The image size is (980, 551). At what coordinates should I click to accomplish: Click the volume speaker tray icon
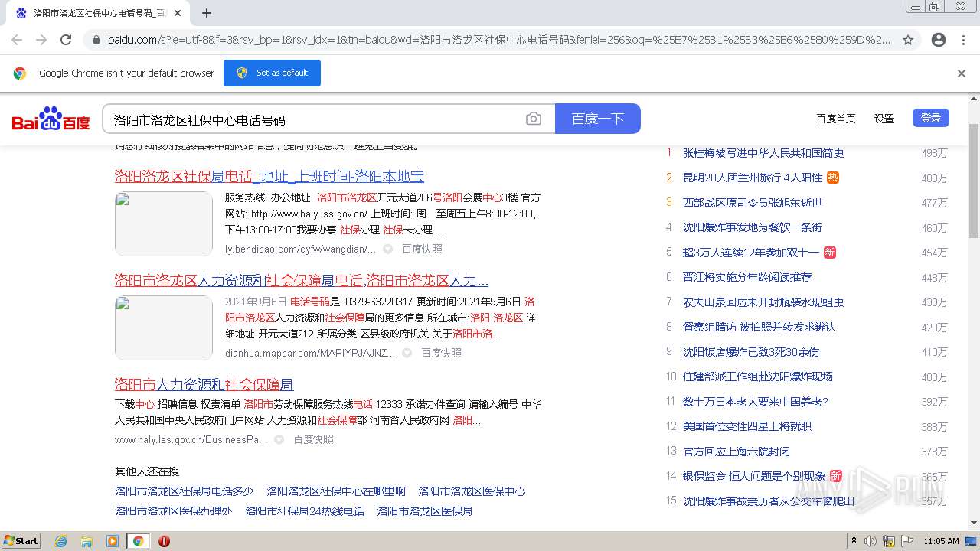(x=871, y=541)
